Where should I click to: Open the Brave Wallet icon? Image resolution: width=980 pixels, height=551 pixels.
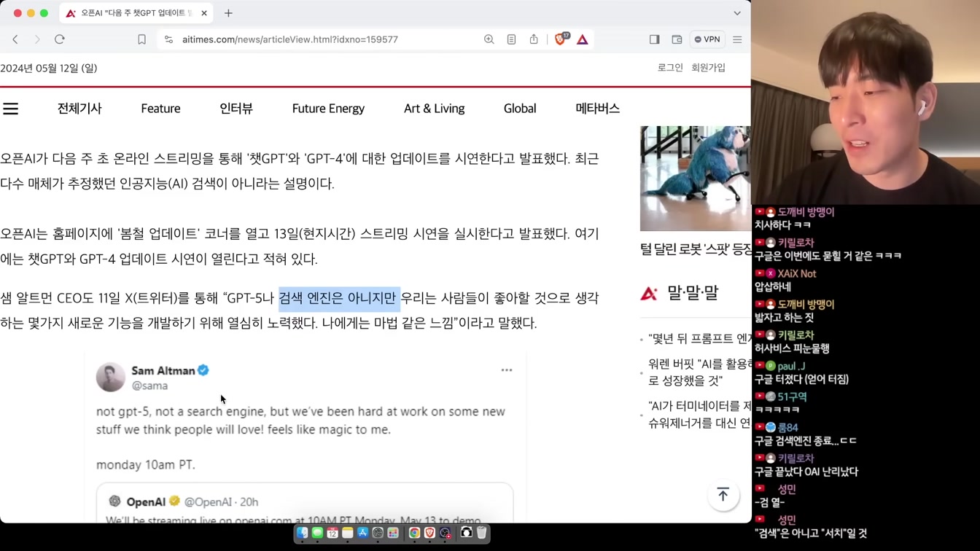coord(677,39)
